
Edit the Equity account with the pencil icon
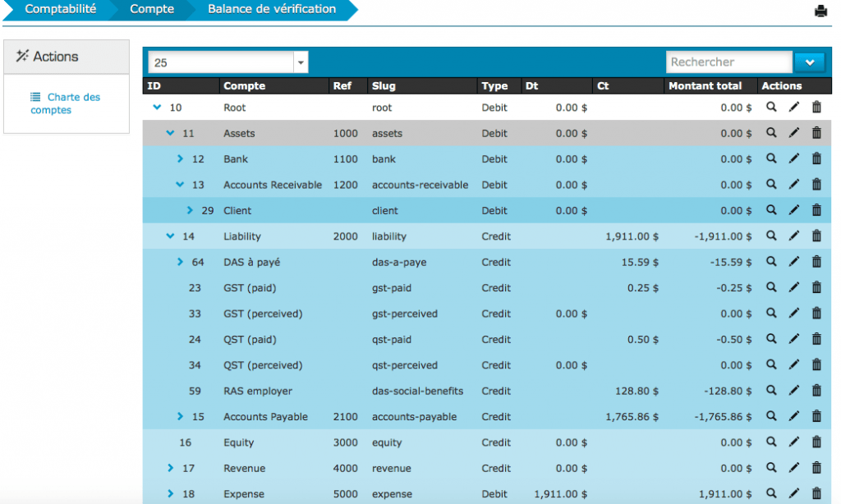coord(793,442)
